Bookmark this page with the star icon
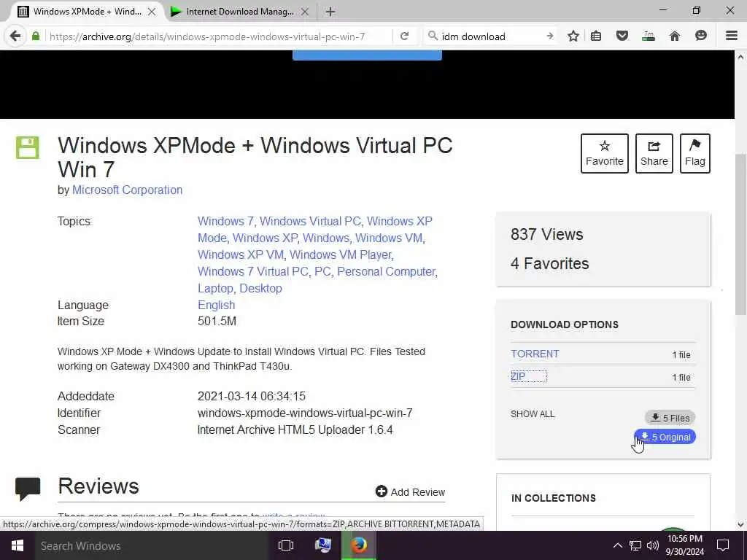Image resolution: width=747 pixels, height=560 pixels. pyautogui.click(x=573, y=36)
